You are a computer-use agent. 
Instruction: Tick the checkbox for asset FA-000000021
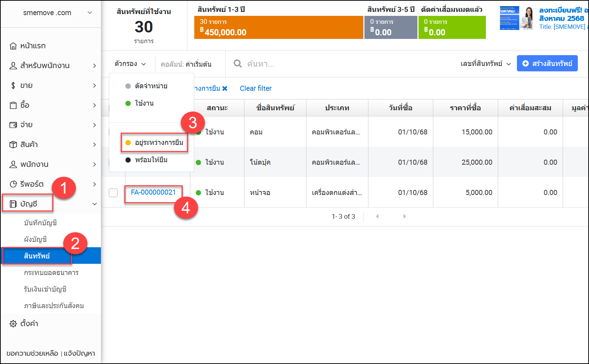tap(113, 193)
